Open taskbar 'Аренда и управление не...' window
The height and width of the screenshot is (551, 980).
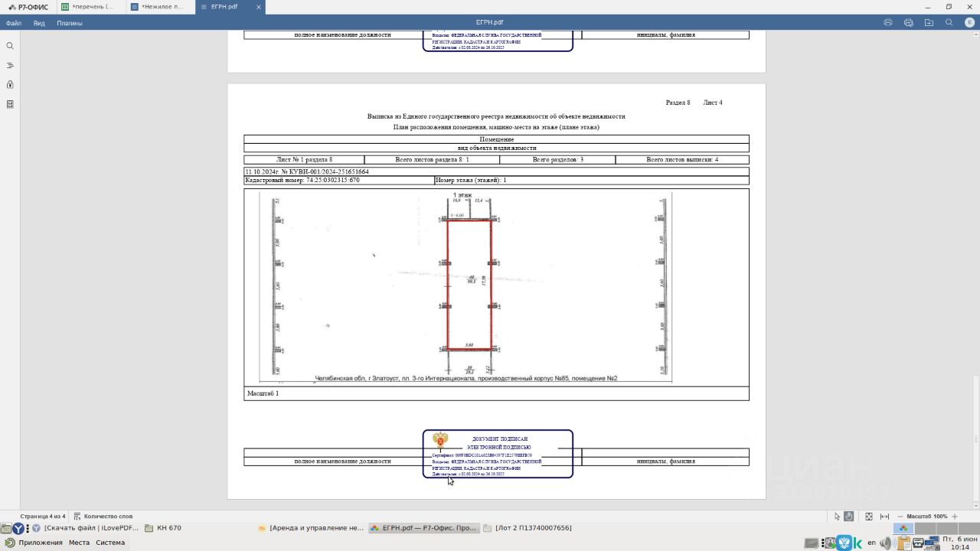pos(311,528)
